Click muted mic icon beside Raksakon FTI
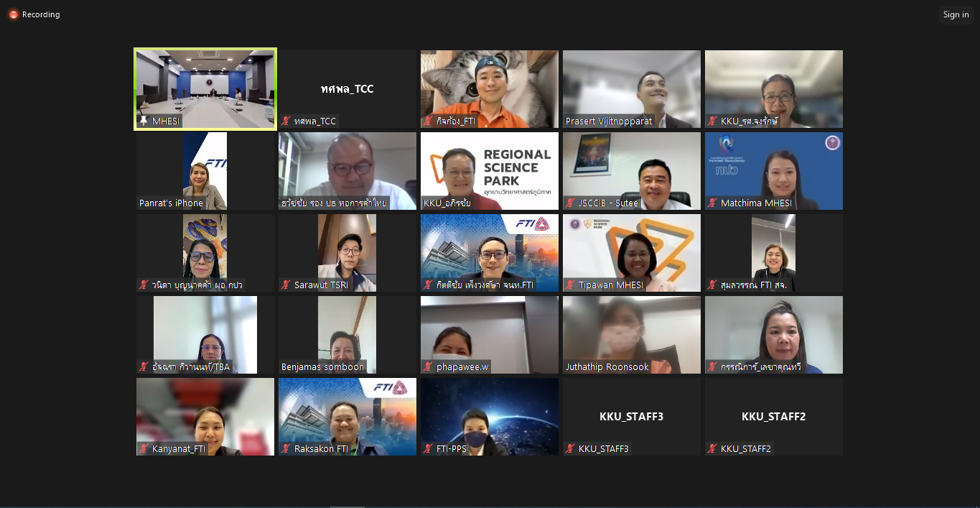 (286, 449)
